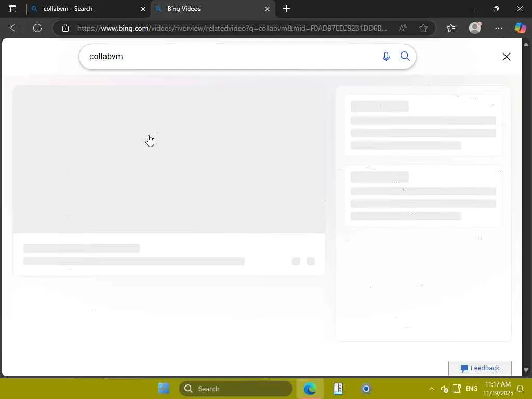
Task: Open Read aloud icon in address bar
Action: (403, 28)
